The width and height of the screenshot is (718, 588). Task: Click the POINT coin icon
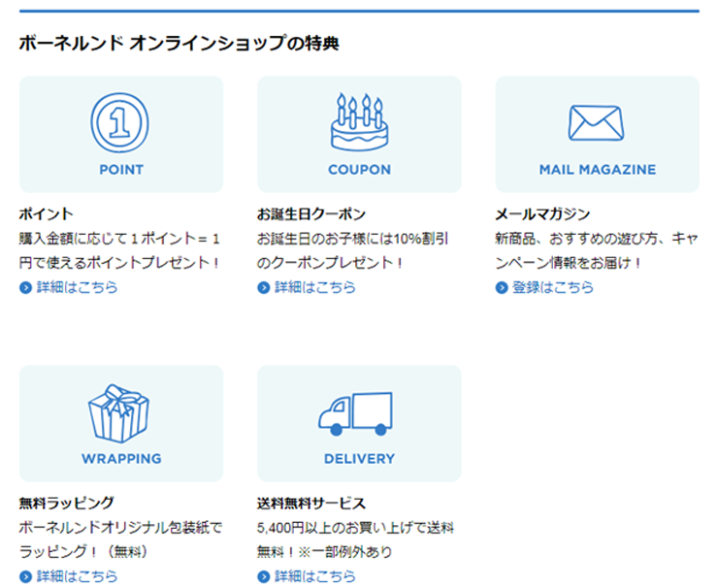[x=120, y=121]
